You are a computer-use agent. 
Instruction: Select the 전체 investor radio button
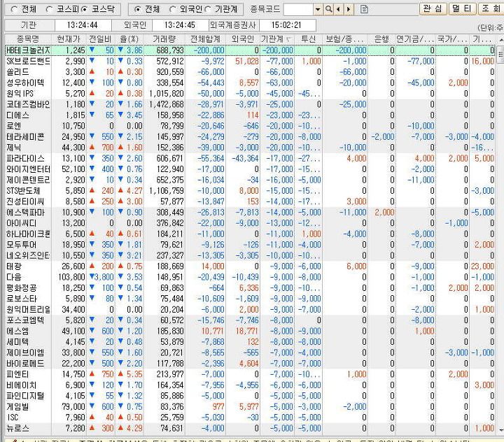pos(137,9)
